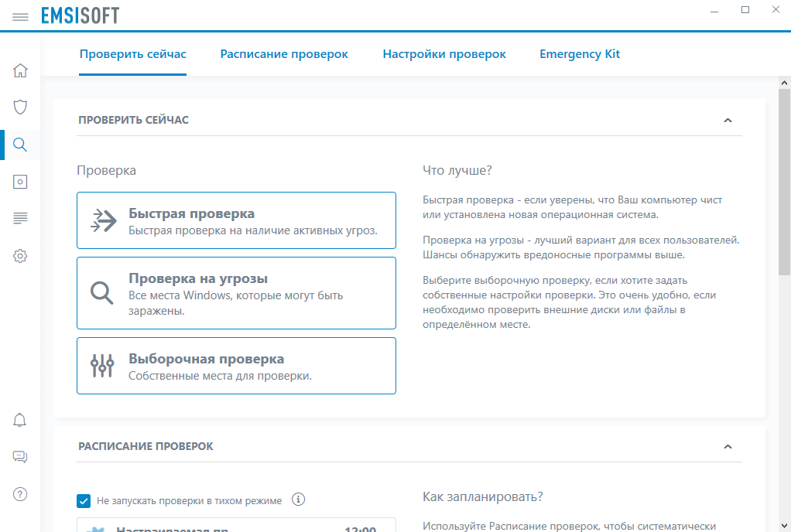Click the info icon next to quiet mode checkbox
Screen dimensions: 791x532
pyautogui.click(x=299, y=500)
